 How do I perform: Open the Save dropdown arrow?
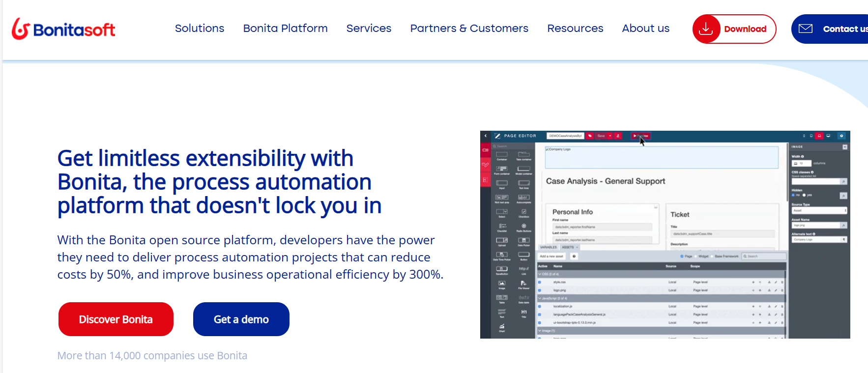point(610,136)
